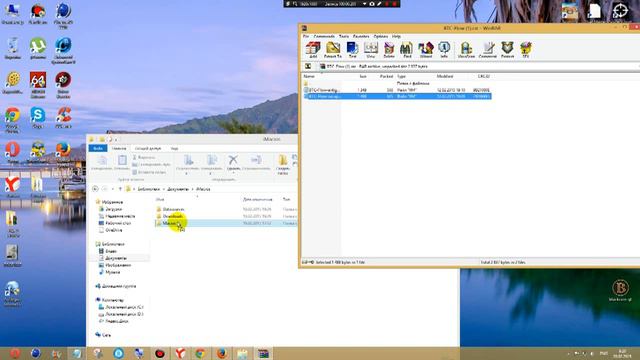Sort WinRAR list by CRC32 column
This screenshot has height=360, width=640.
(483, 76)
